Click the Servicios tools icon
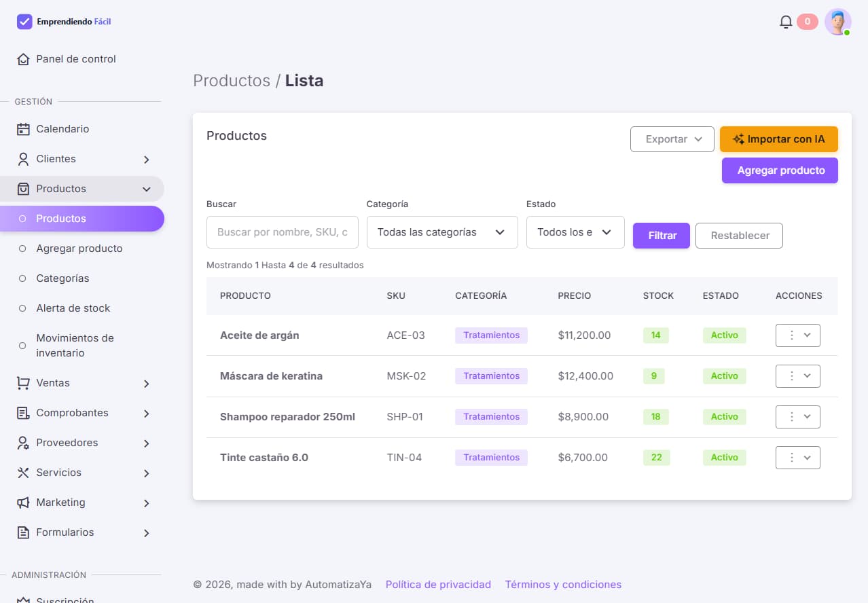Screen dimensions: 868x603 [x=23, y=473]
